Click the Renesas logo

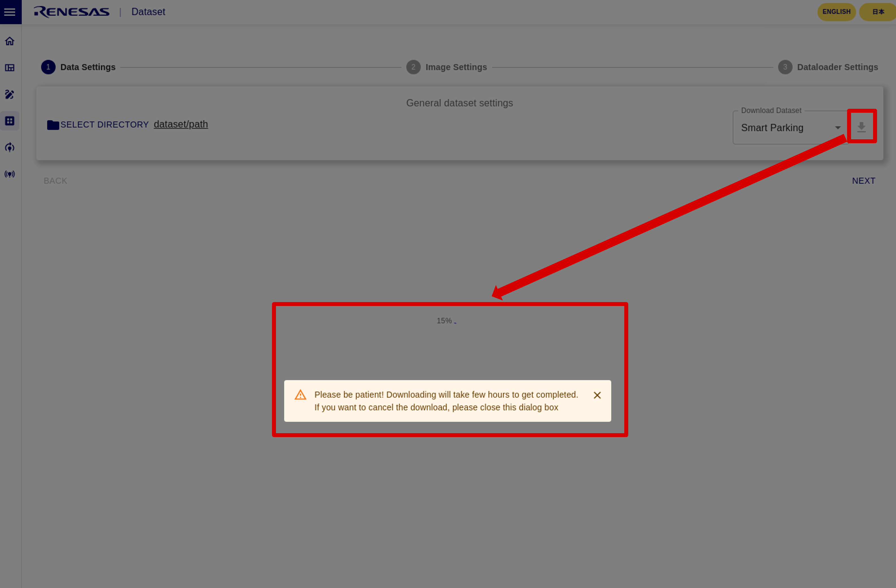click(x=72, y=12)
